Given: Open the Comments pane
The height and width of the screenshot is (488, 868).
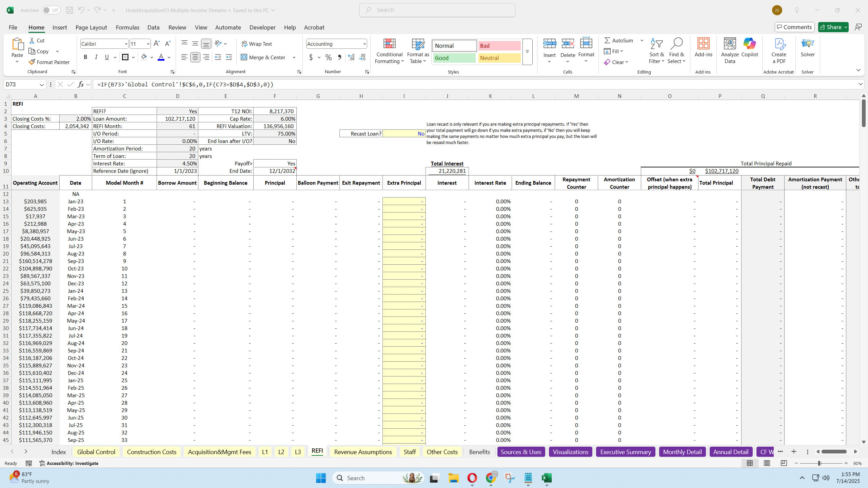Looking at the screenshot, I should pos(794,27).
